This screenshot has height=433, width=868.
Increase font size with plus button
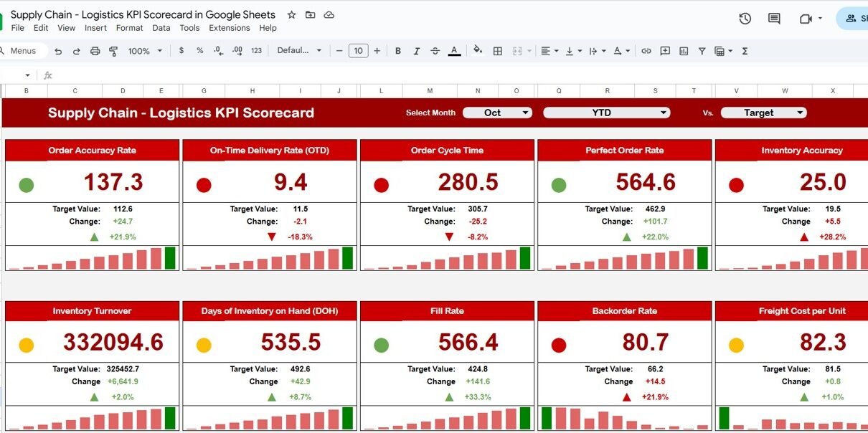click(x=377, y=51)
